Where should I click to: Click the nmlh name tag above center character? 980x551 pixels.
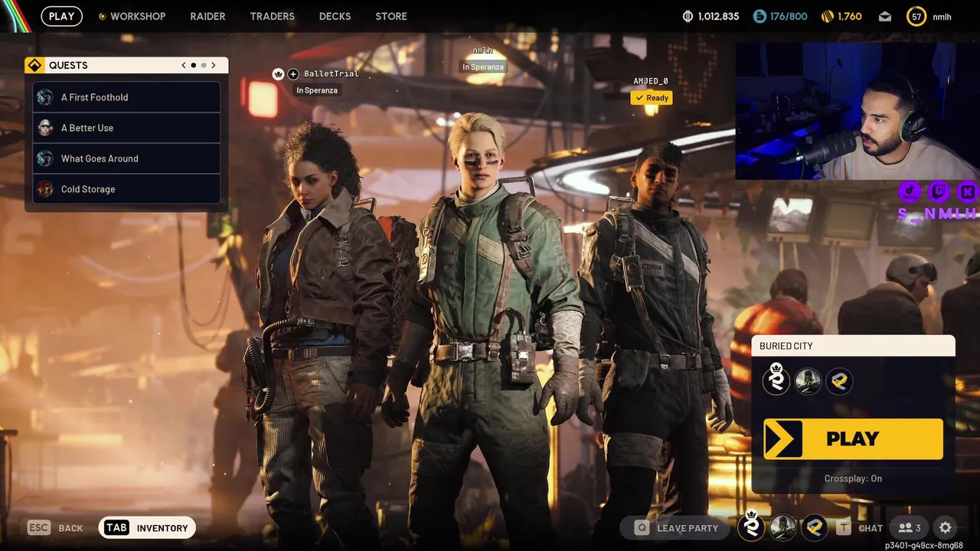point(482,51)
